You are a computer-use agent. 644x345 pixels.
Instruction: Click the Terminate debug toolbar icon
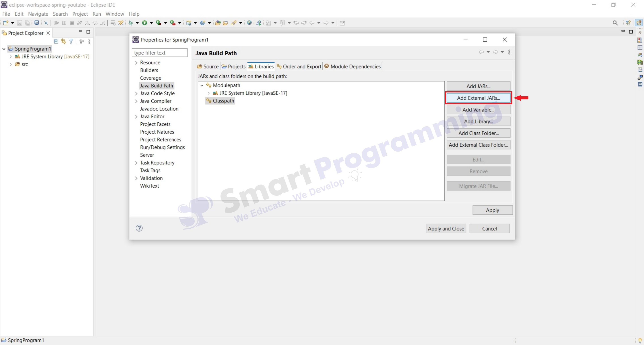coord(72,23)
